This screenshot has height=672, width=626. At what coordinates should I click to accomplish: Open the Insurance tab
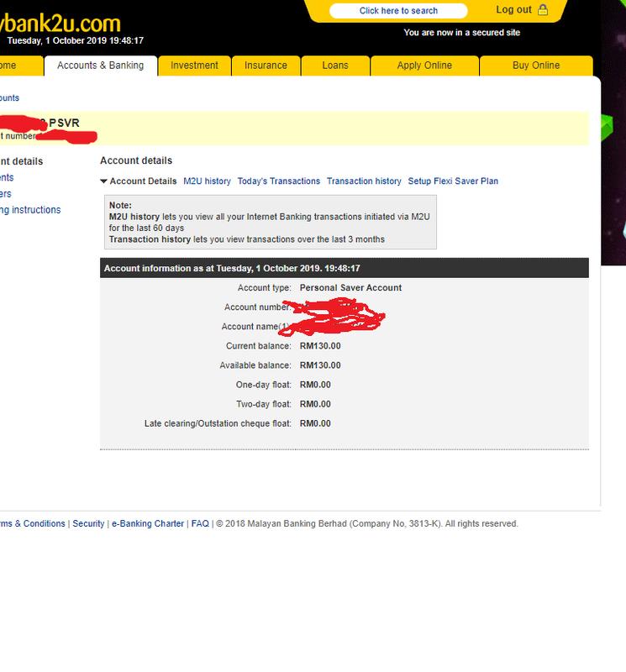266,66
